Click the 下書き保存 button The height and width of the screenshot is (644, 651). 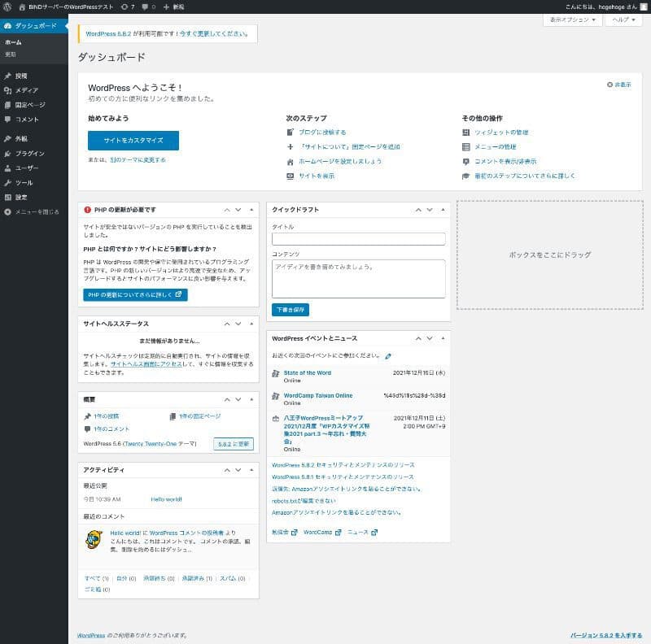pos(290,310)
